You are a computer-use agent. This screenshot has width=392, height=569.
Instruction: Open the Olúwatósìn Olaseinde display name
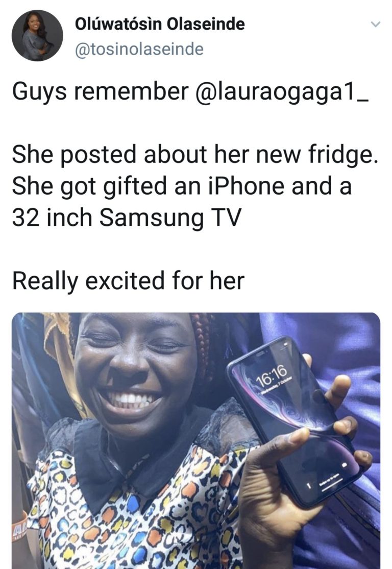(x=160, y=24)
